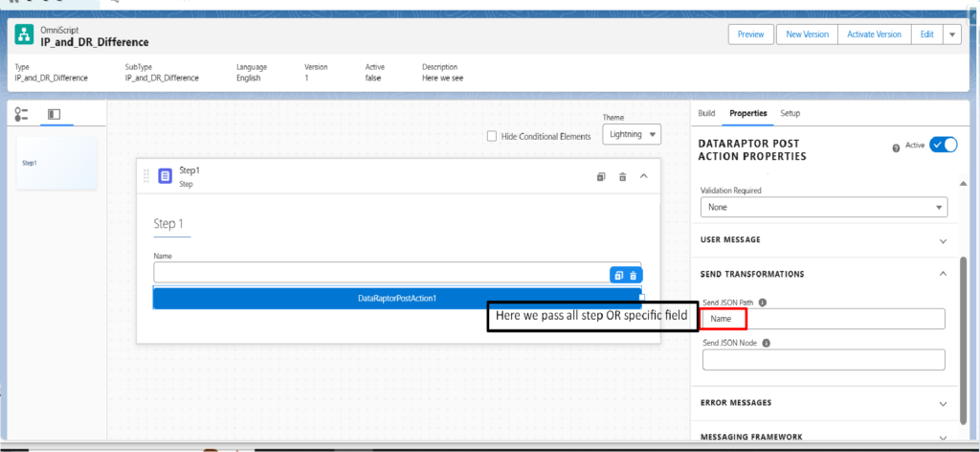Viewport: 980px width, 452px height.
Task: Delete the selected element via blue trash icon
Action: [634, 275]
